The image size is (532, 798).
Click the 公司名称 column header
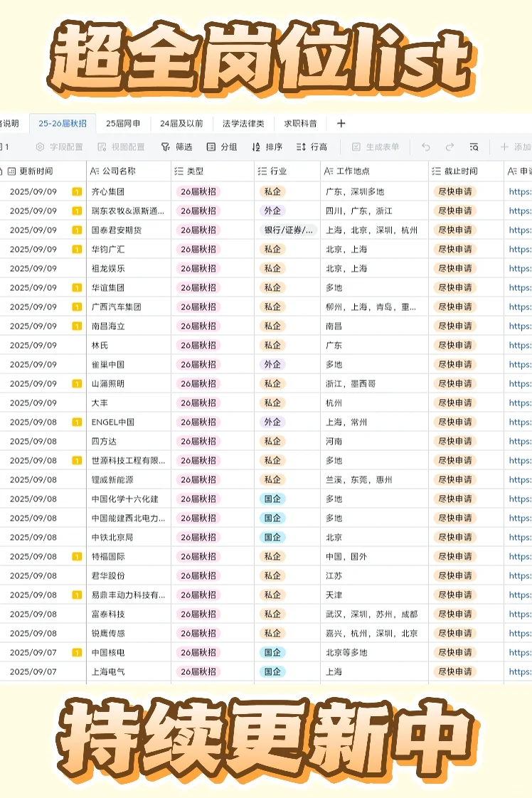click(x=129, y=171)
